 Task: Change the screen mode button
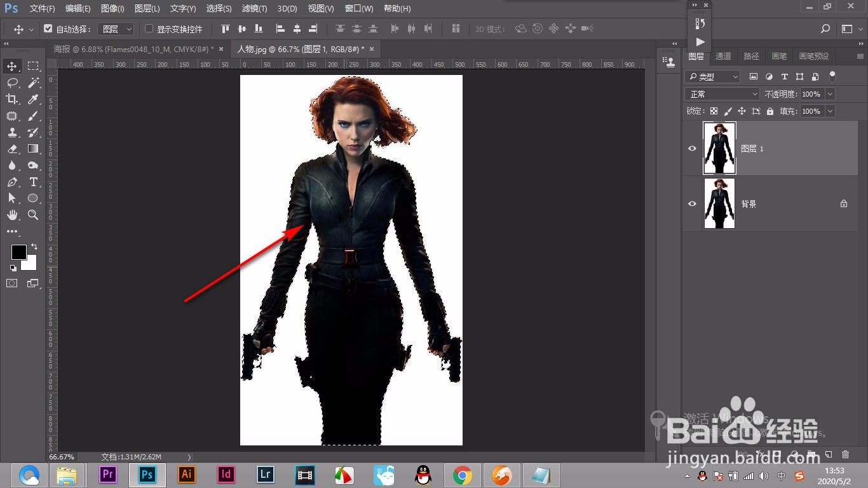33,283
